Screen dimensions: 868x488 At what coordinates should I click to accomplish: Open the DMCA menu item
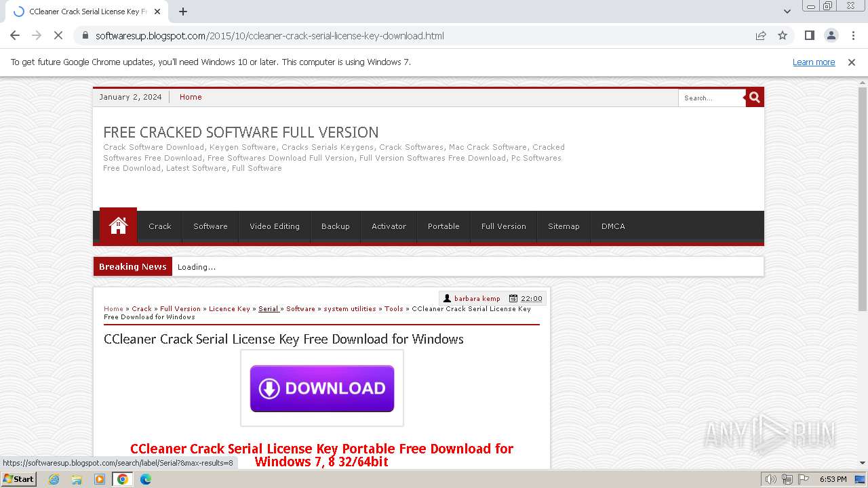pos(613,226)
